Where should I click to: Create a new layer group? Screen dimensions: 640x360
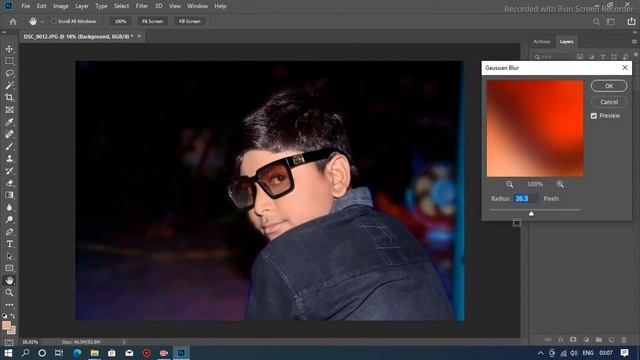599,340
